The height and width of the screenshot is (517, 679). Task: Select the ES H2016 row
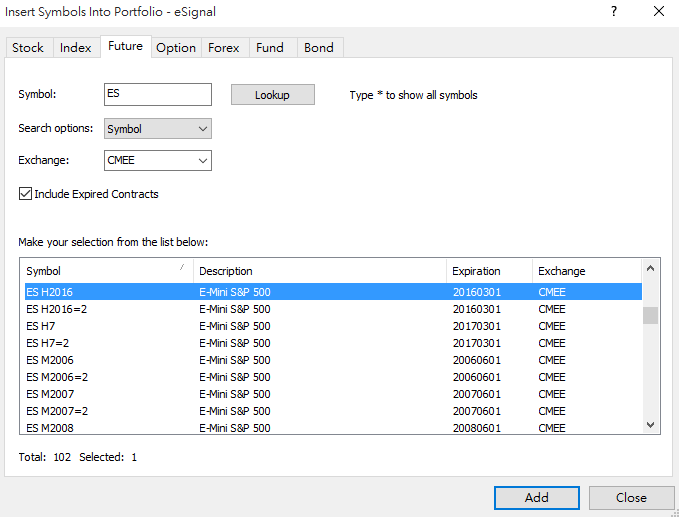point(333,292)
